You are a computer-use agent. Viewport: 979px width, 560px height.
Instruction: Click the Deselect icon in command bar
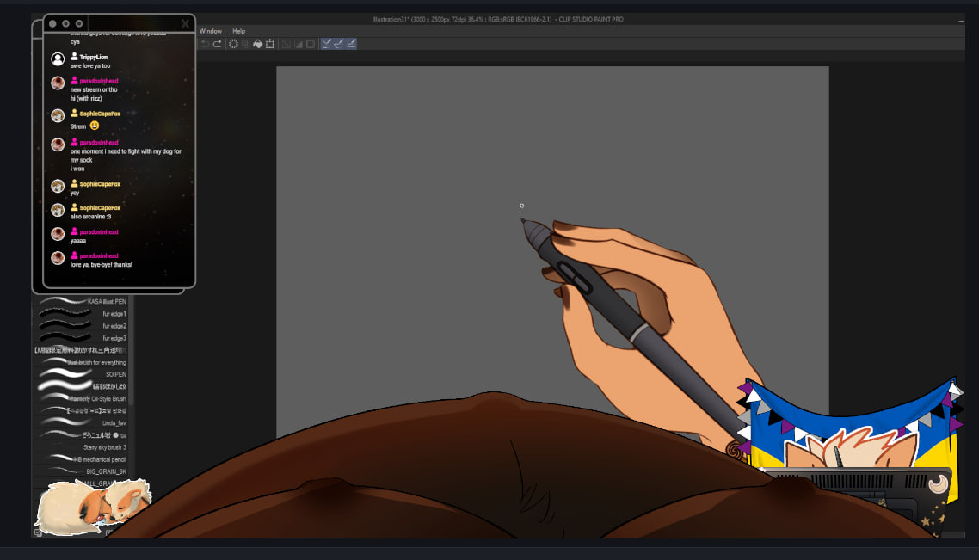click(x=286, y=44)
